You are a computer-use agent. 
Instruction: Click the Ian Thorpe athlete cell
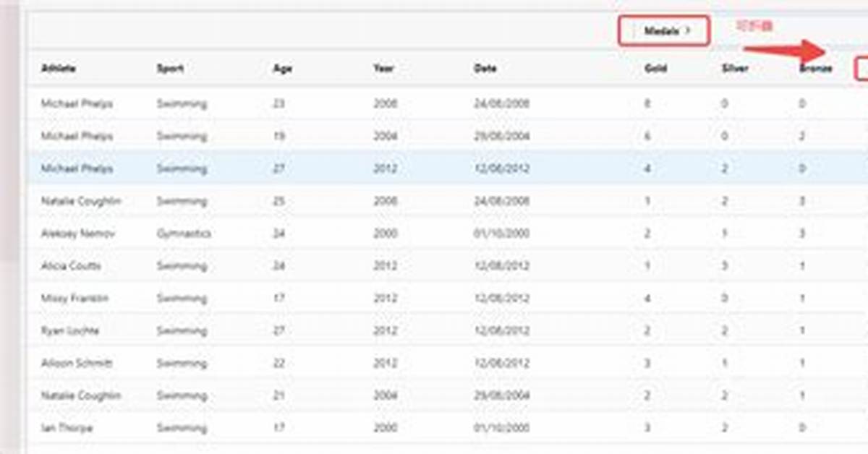point(67,428)
